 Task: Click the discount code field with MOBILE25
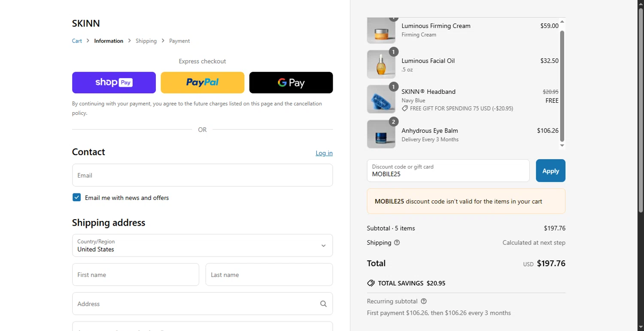coord(448,171)
